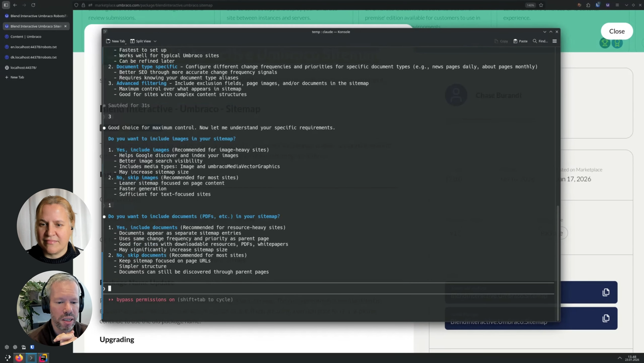Click 'Sautéed for 31s' status line
644x363 pixels.
pyautogui.click(x=129, y=105)
